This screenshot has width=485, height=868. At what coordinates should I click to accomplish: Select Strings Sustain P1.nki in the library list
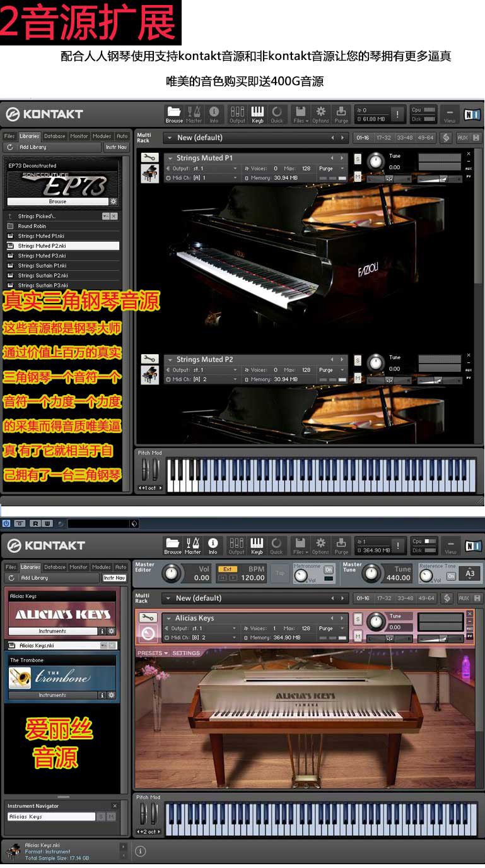(x=62, y=266)
